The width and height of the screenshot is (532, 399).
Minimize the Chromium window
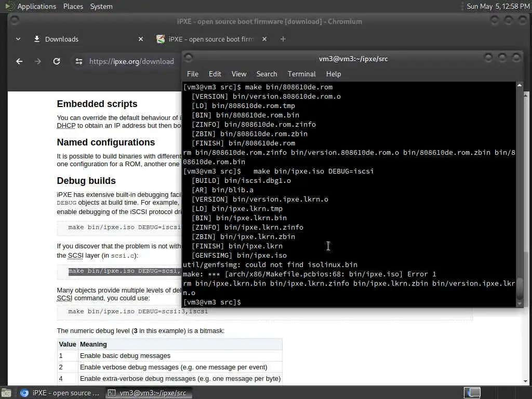point(495,20)
